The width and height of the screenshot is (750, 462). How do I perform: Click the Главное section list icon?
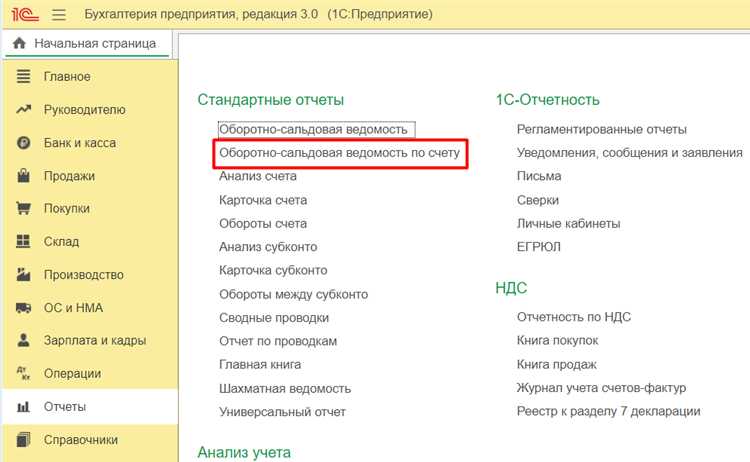click(23, 77)
